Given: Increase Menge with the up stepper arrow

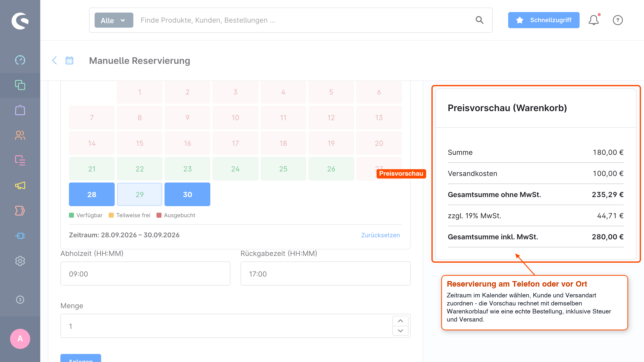Looking at the screenshot, I should point(400,321).
